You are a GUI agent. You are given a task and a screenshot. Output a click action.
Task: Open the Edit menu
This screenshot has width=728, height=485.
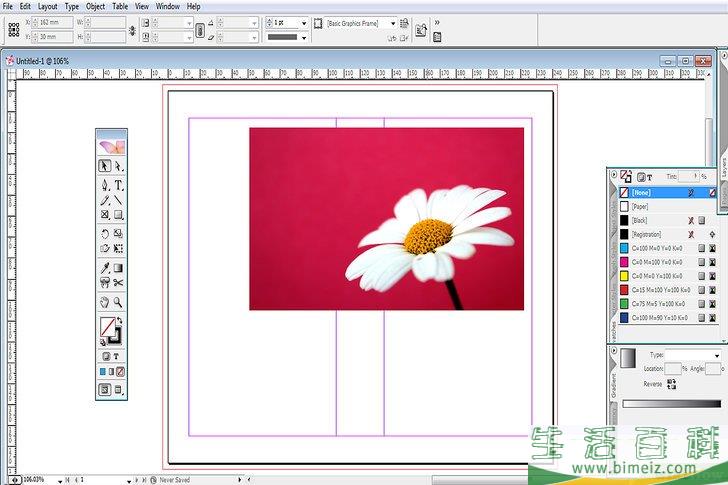[25, 6]
